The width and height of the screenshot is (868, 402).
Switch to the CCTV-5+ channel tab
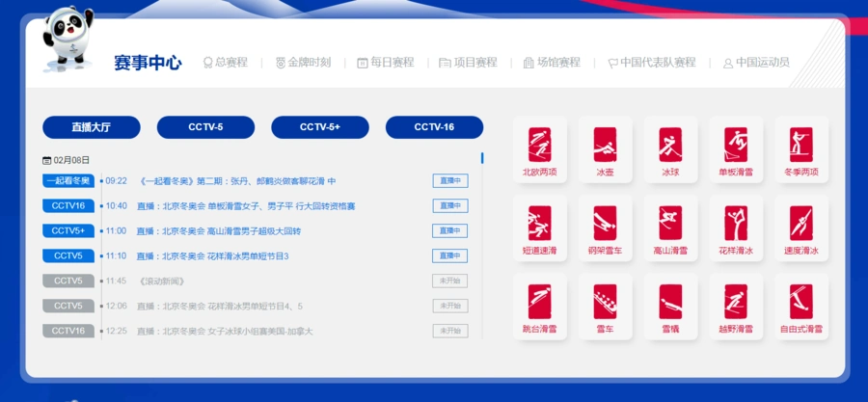click(319, 127)
